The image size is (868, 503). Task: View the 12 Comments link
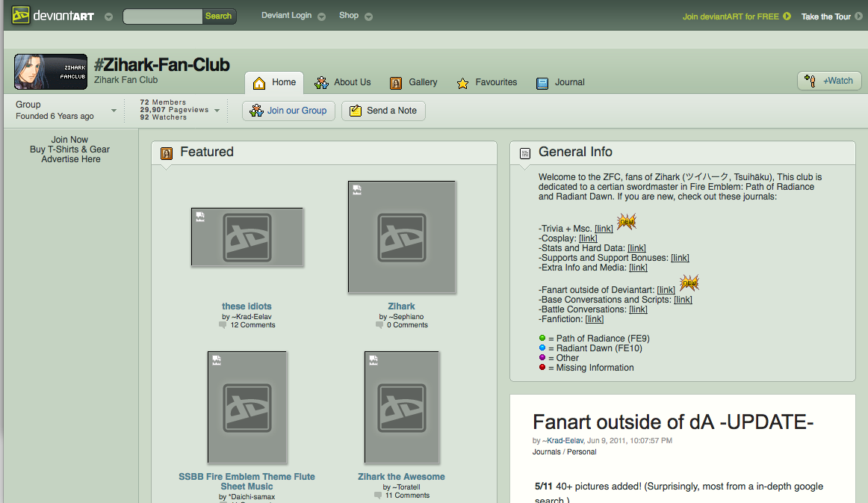252,325
